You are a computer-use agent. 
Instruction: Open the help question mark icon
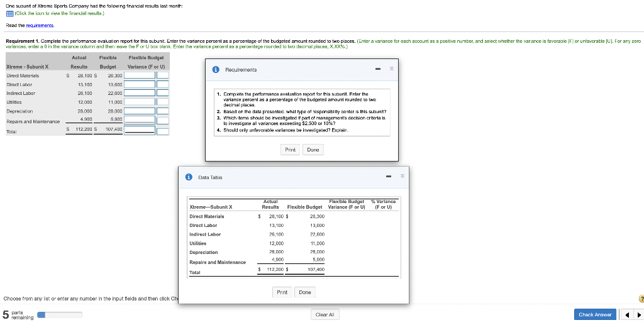point(641,299)
